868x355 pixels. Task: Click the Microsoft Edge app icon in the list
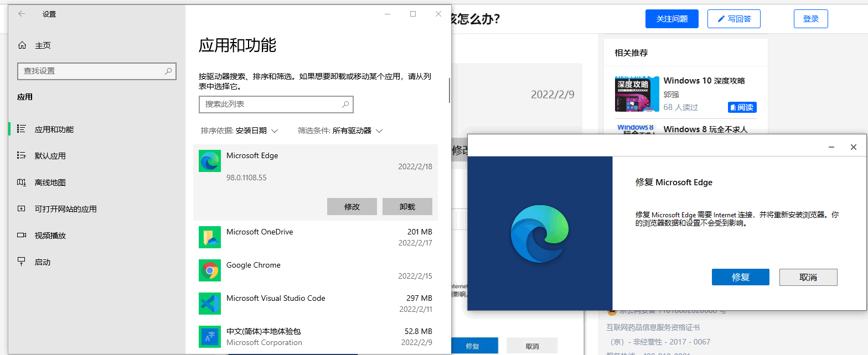[x=210, y=161]
